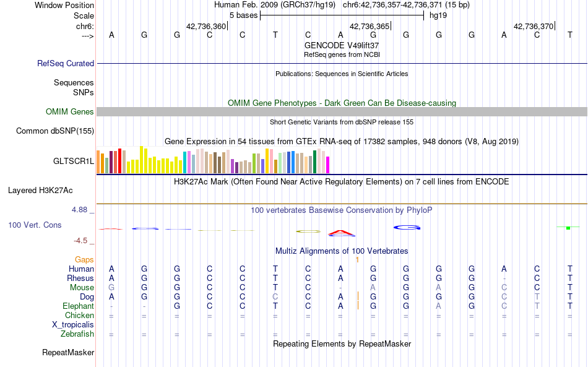Viewport: 588px width, 367px height.
Task: Click the orange insertion bar in Dog row
Action: coord(358,296)
